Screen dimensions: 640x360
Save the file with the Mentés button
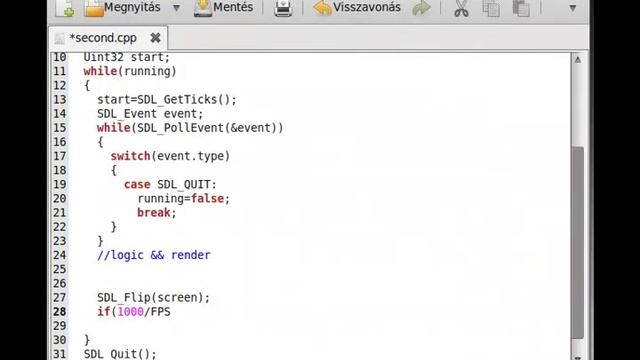point(223,8)
